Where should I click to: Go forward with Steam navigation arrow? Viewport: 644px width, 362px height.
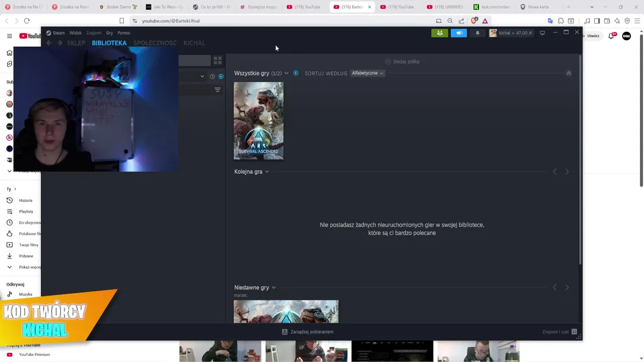pos(59,43)
